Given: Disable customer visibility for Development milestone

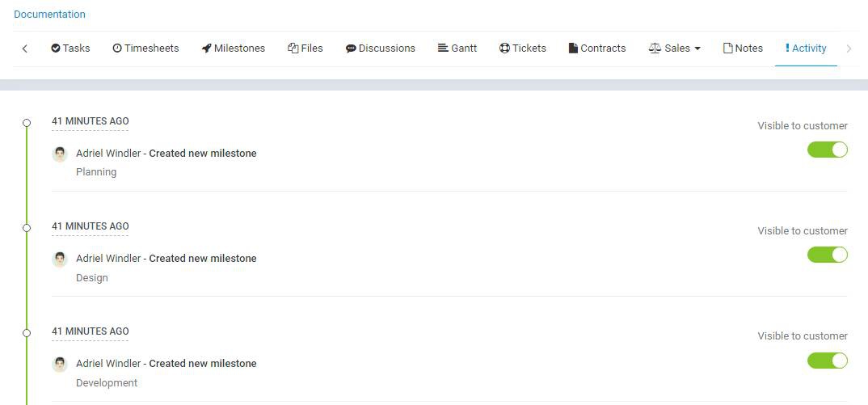Looking at the screenshot, I should 827,361.
